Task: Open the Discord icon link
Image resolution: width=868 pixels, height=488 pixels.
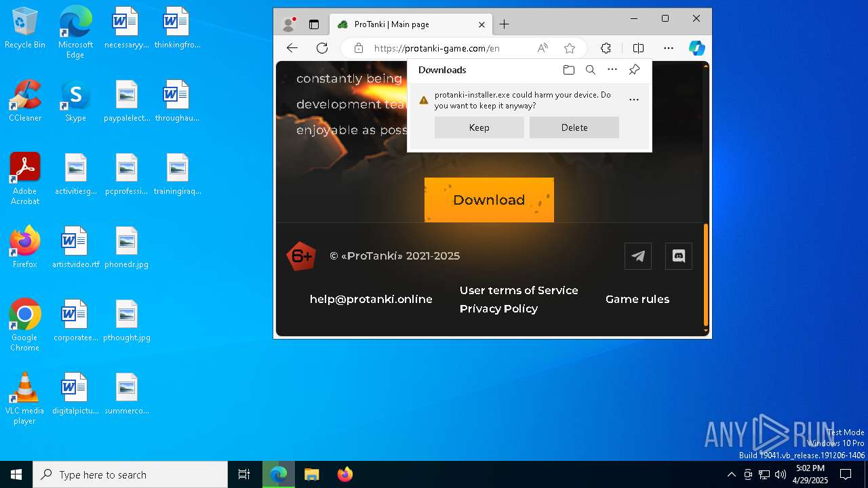Action: 679,256
